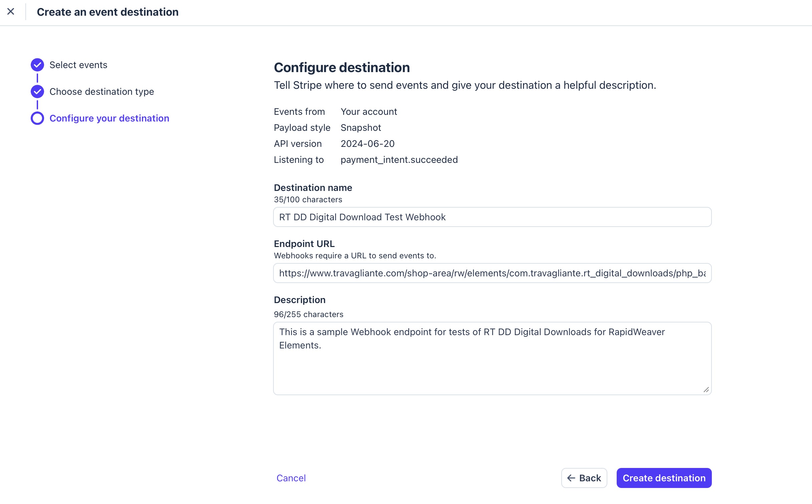Image resolution: width=812 pixels, height=504 pixels.
Task: Click the 35/100 characters counter
Action: pos(308,200)
